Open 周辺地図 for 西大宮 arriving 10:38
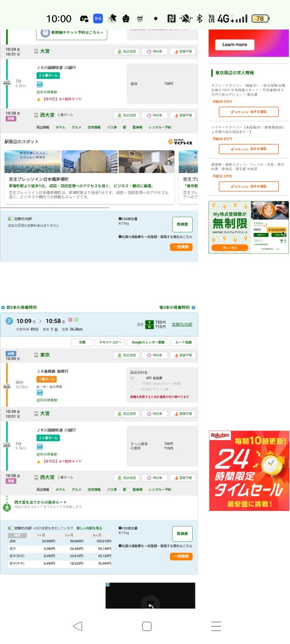The width and height of the screenshot is (290, 644). tap(126, 115)
